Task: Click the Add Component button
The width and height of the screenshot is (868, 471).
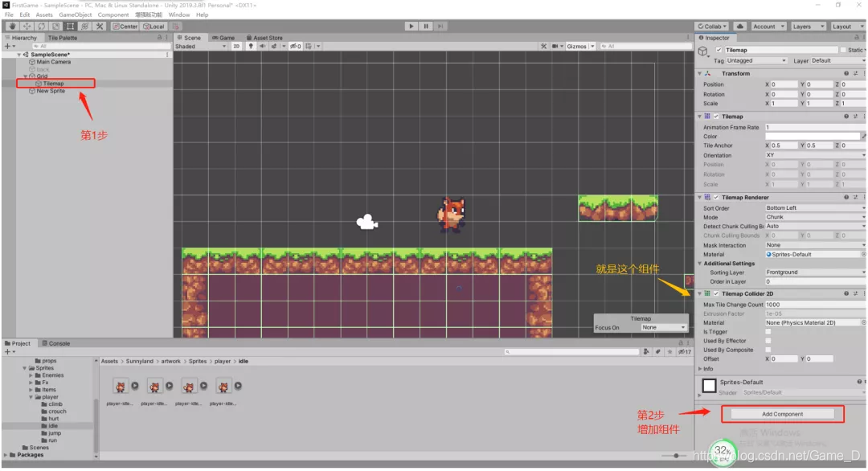Action: coord(782,414)
